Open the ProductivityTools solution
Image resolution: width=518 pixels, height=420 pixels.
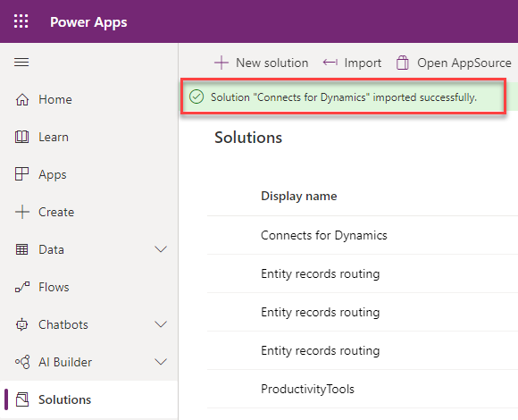307,389
